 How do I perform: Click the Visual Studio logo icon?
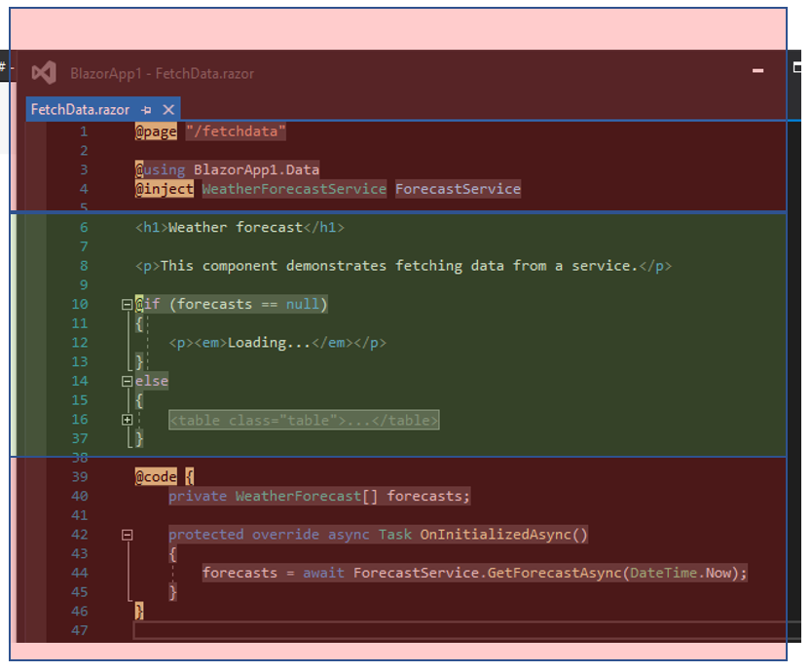[44, 73]
